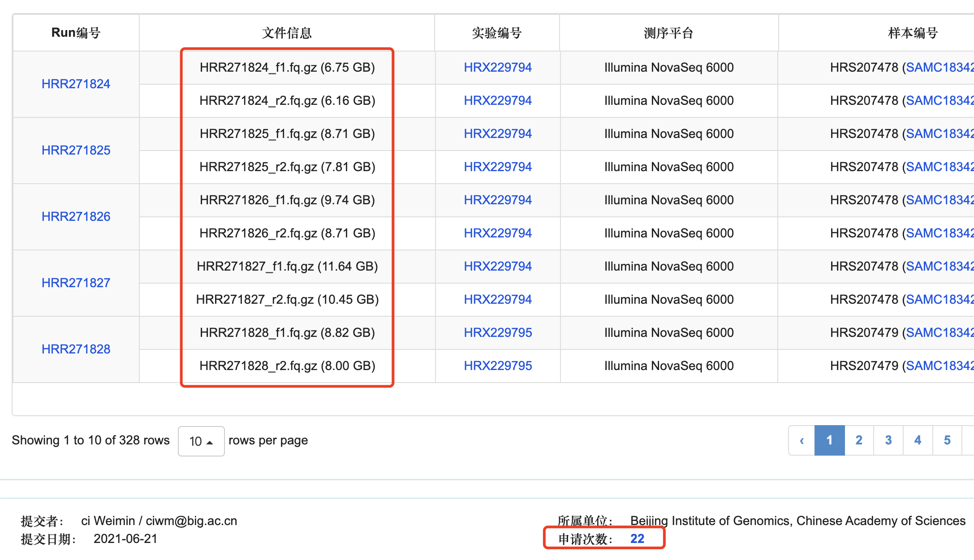Image resolution: width=974 pixels, height=560 pixels.
Task: Open HRX229794 link in HRR271826_f1 row
Action: (498, 200)
